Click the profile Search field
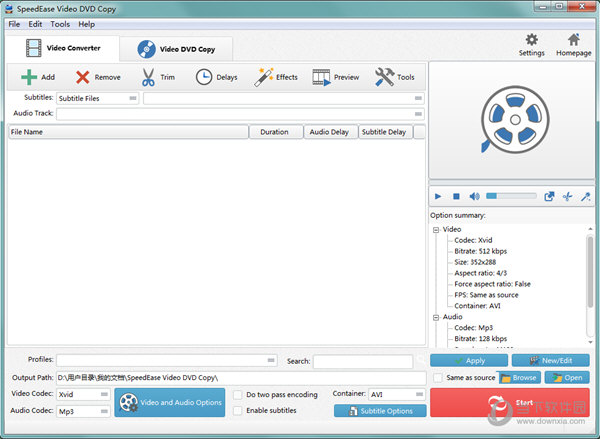Viewport: 600px width, 439px height. pyautogui.click(x=363, y=361)
